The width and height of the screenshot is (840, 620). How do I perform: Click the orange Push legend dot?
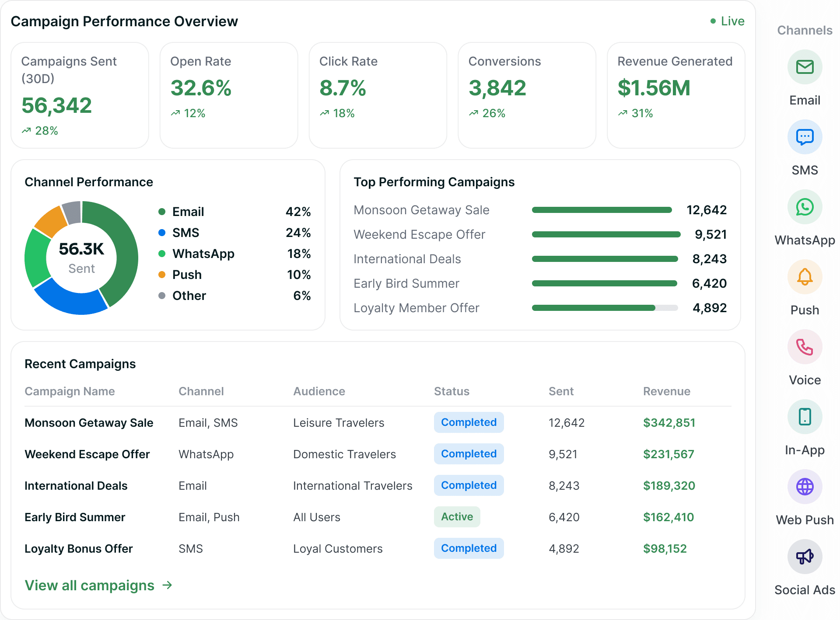[162, 275]
